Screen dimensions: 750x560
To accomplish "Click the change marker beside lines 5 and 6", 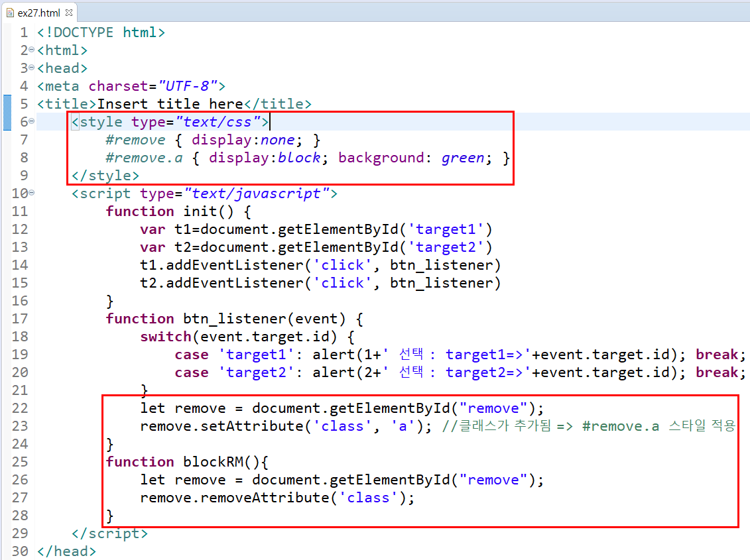I will (7, 113).
